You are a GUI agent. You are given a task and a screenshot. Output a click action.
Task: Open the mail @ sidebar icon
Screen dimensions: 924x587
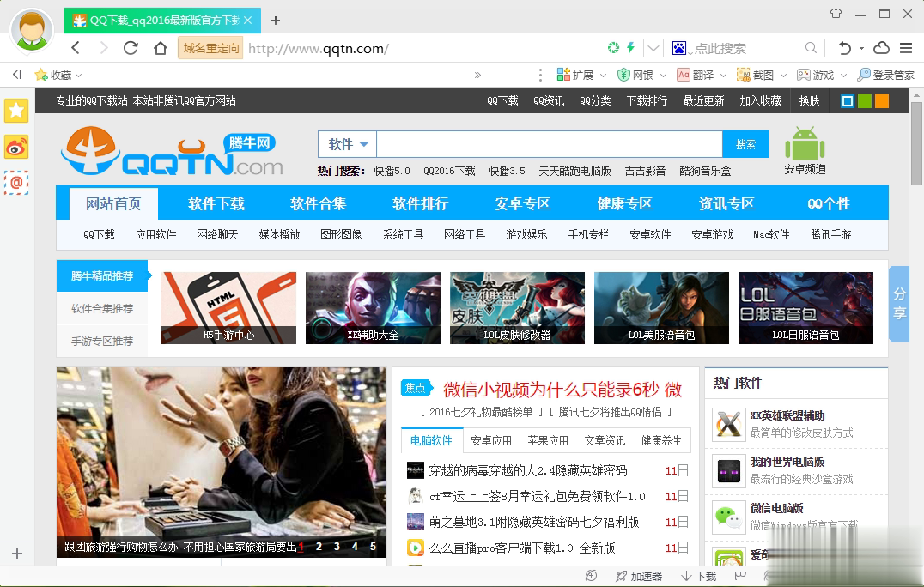(16, 183)
